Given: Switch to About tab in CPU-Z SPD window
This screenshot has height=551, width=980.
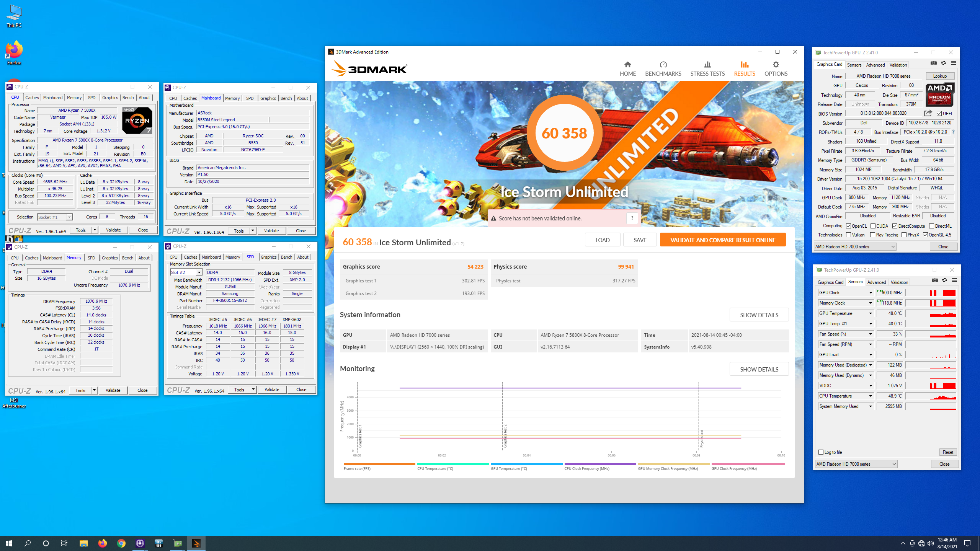Looking at the screenshot, I should point(303,257).
